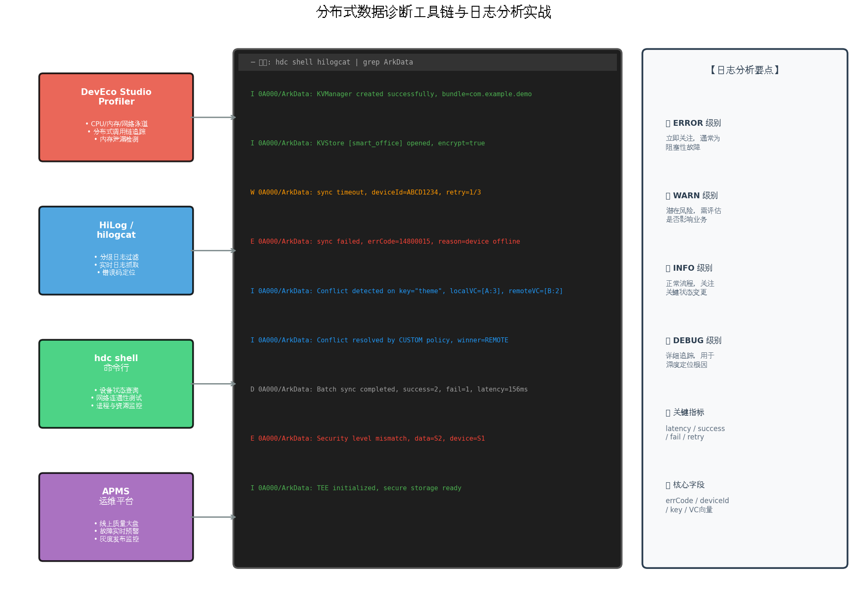Image resolution: width=867 pixels, height=616 pixels.
Task: Select description '立即关注，通常为阻塞性故障'
Action: pyautogui.click(x=693, y=142)
